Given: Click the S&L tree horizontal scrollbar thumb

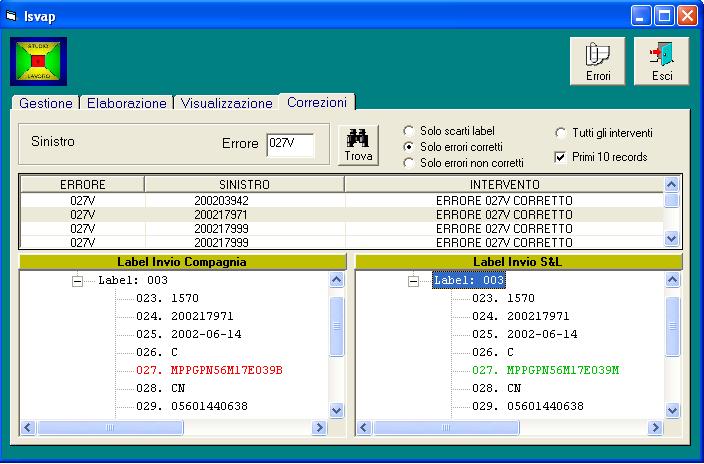Looking at the screenshot, I should pyautogui.click(x=446, y=428).
